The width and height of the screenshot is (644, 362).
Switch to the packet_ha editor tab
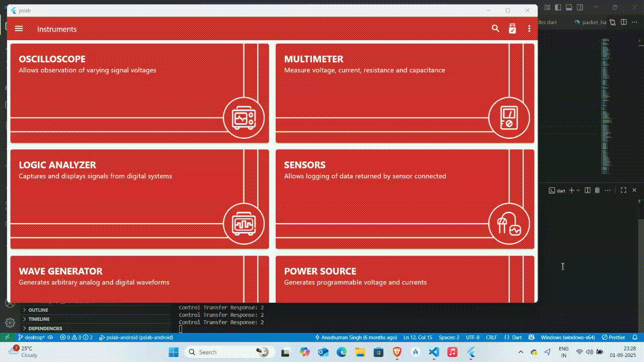(x=593, y=22)
